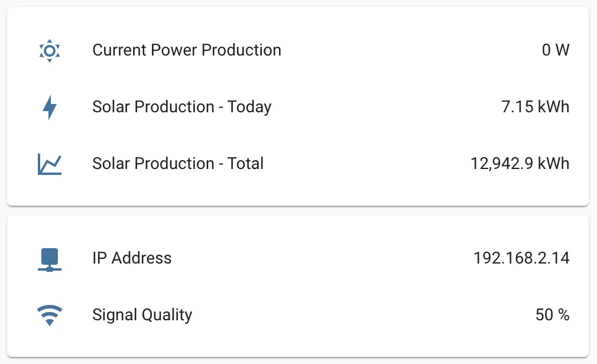Open the IP Address entity
Screen dimensions: 597x364
(x=132, y=258)
